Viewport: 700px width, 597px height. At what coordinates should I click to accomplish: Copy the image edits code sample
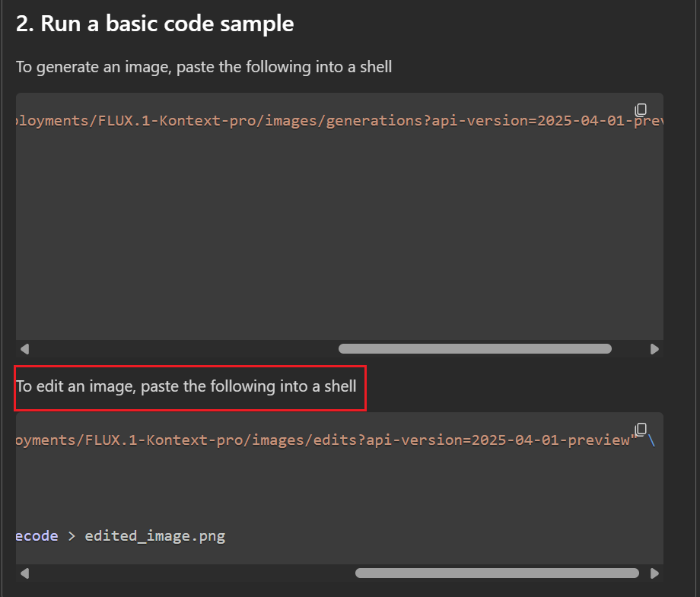pyautogui.click(x=641, y=429)
